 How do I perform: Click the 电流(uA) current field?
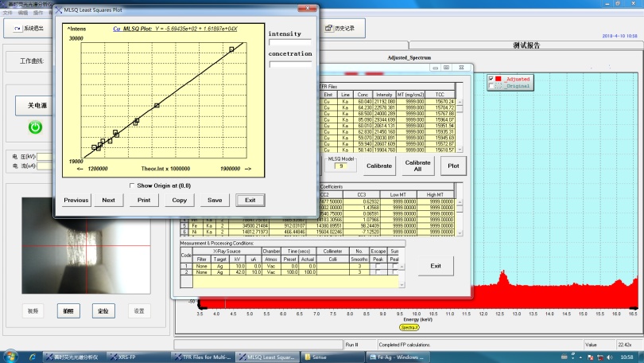click(x=45, y=166)
